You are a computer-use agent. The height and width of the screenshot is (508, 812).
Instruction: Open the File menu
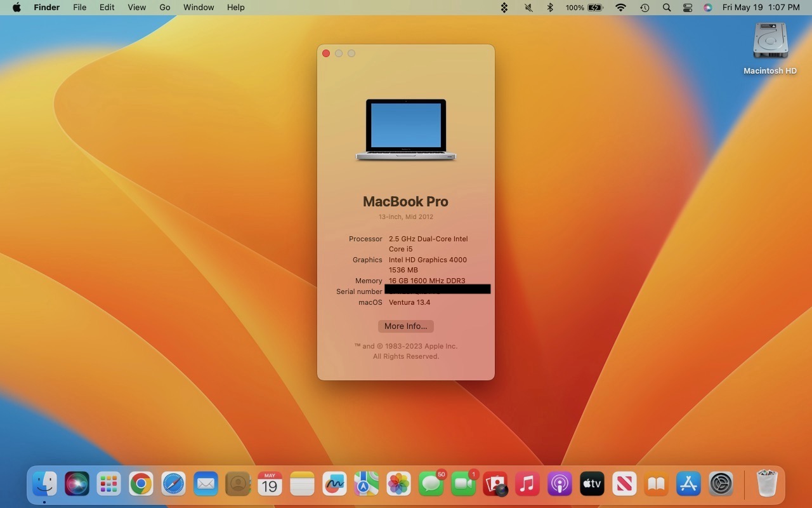pyautogui.click(x=80, y=8)
